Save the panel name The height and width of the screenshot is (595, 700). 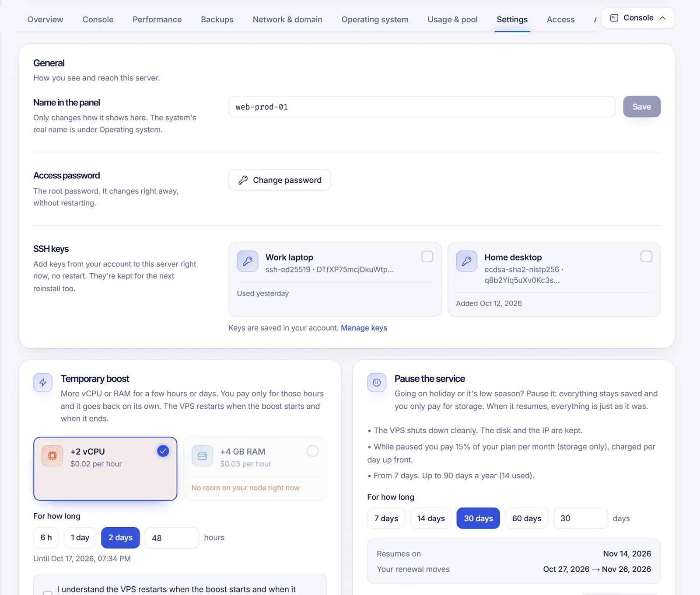tap(642, 107)
